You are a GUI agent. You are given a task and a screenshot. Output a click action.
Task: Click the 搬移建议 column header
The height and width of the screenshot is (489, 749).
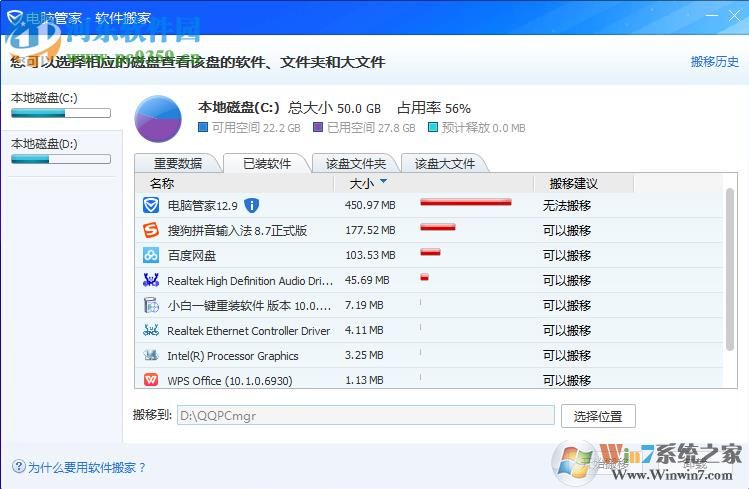(x=573, y=183)
